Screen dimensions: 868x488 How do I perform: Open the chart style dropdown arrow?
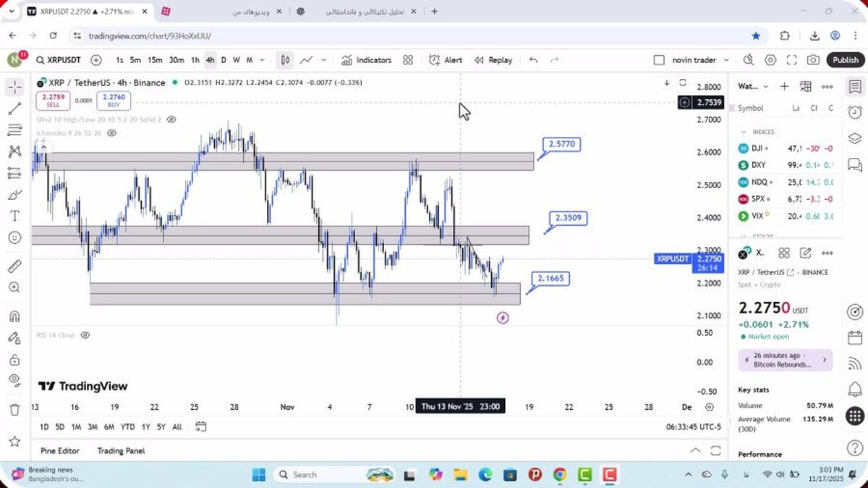coord(323,60)
